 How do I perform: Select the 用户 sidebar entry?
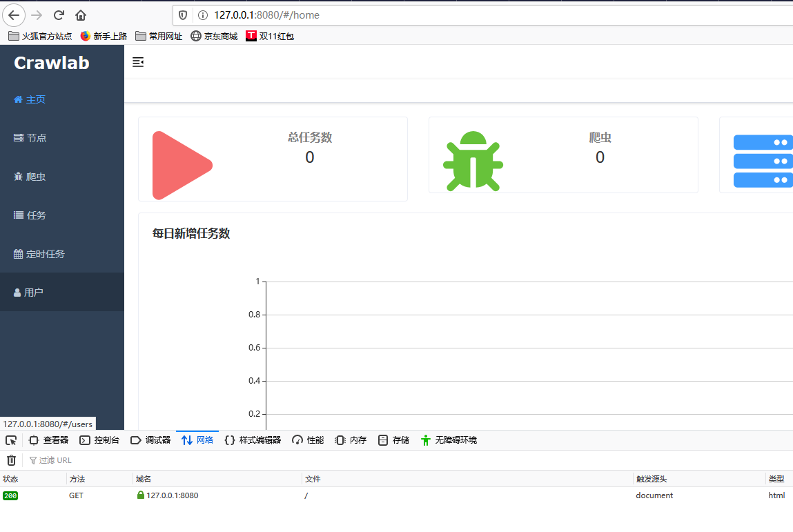point(35,292)
